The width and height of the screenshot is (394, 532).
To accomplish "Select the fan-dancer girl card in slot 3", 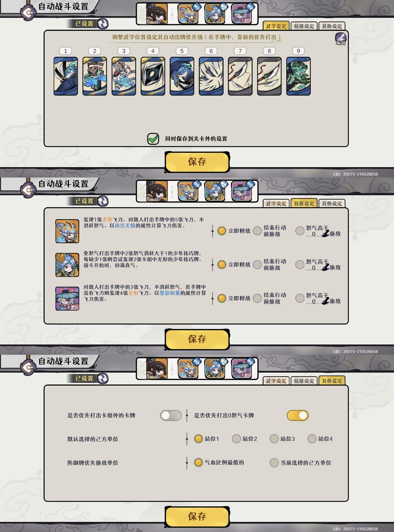I will coord(124,76).
